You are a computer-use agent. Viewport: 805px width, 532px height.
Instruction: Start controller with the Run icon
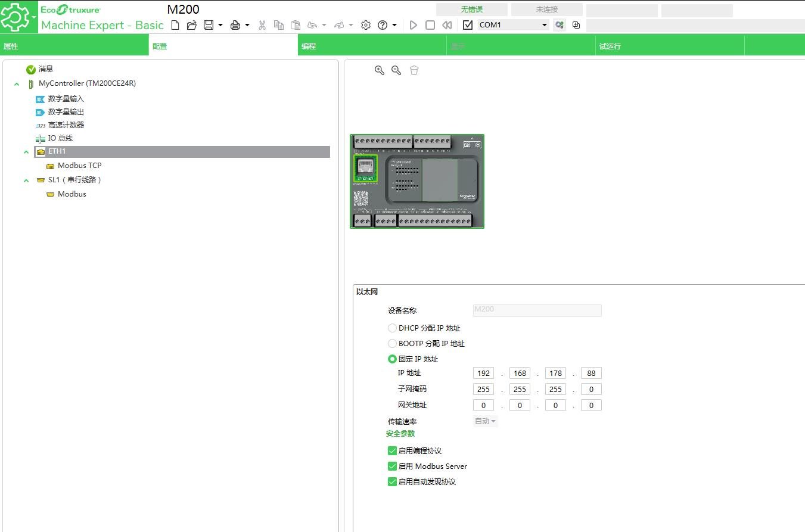point(414,25)
